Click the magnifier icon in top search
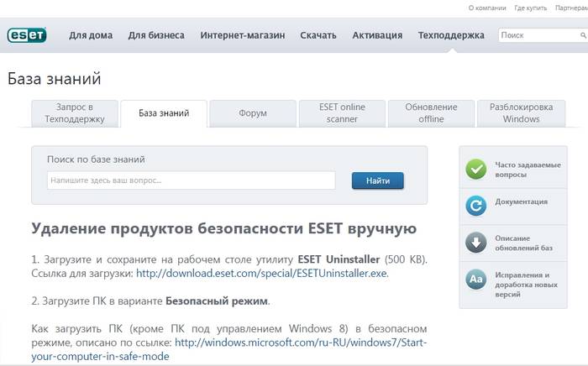This screenshot has height=366, width=588. 583,35
